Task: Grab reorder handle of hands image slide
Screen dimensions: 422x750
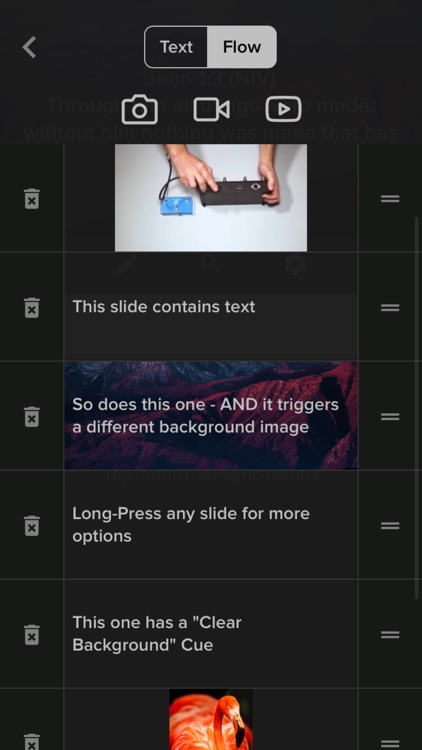Action: click(x=390, y=198)
